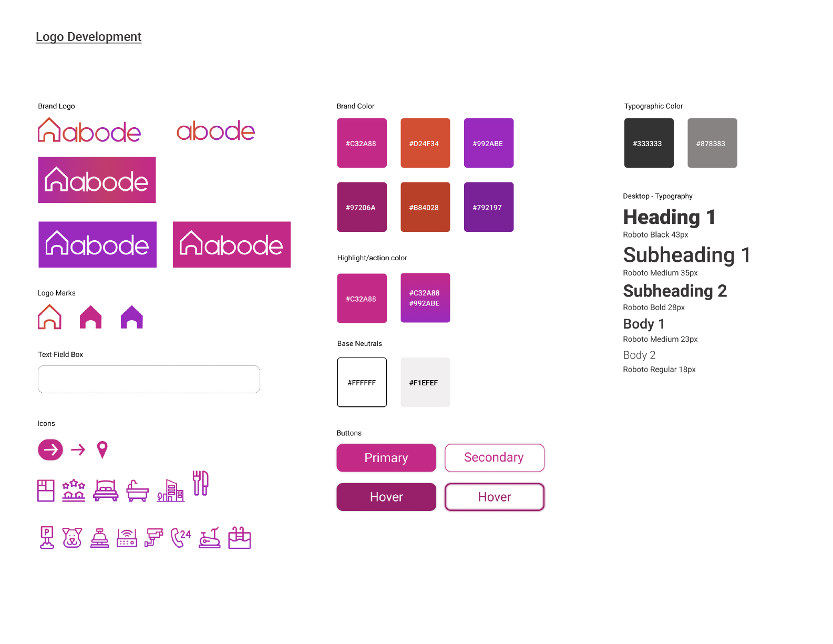Pick the #792197 dark purple swatch
The image size is (833, 644).
[488, 207]
